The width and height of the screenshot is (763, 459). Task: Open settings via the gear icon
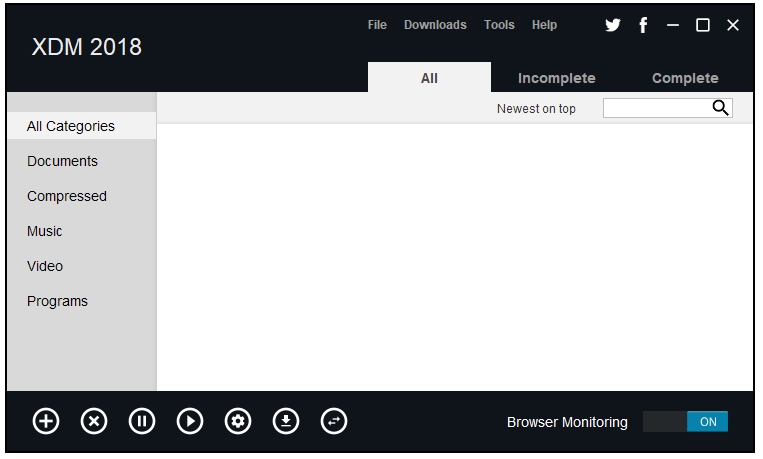[x=238, y=421]
